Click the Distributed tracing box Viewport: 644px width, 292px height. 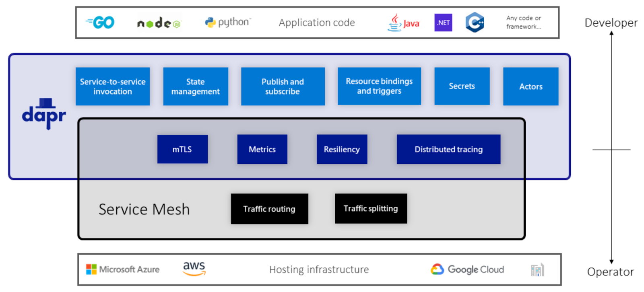(x=448, y=149)
